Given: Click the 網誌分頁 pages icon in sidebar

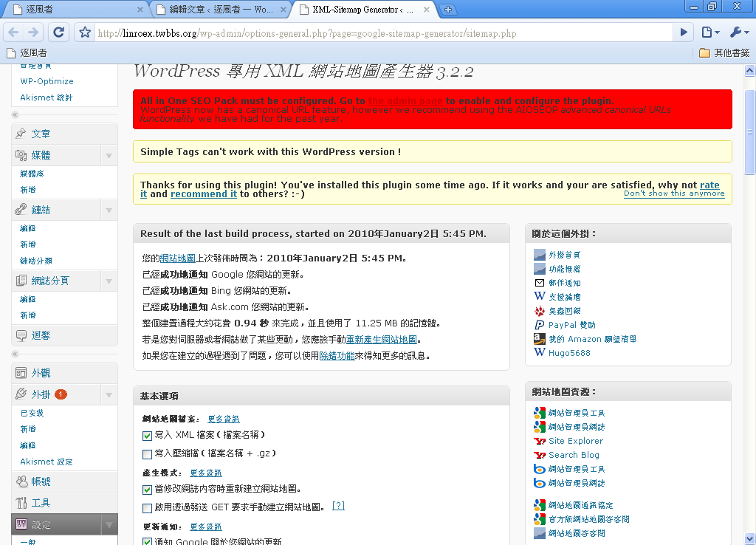Looking at the screenshot, I should (21, 281).
